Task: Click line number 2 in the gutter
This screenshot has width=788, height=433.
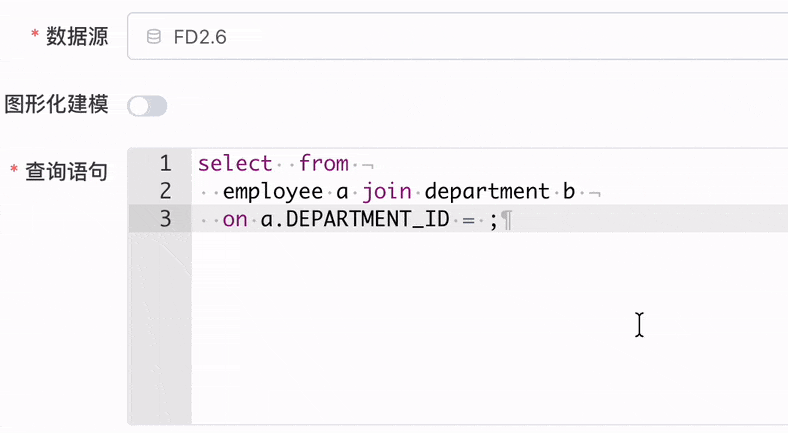Action: coord(165,191)
